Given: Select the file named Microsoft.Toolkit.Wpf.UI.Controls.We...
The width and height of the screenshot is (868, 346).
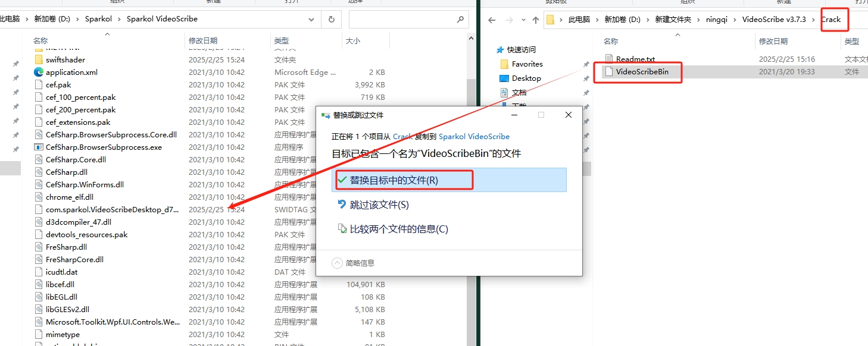Looking at the screenshot, I should 113,322.
